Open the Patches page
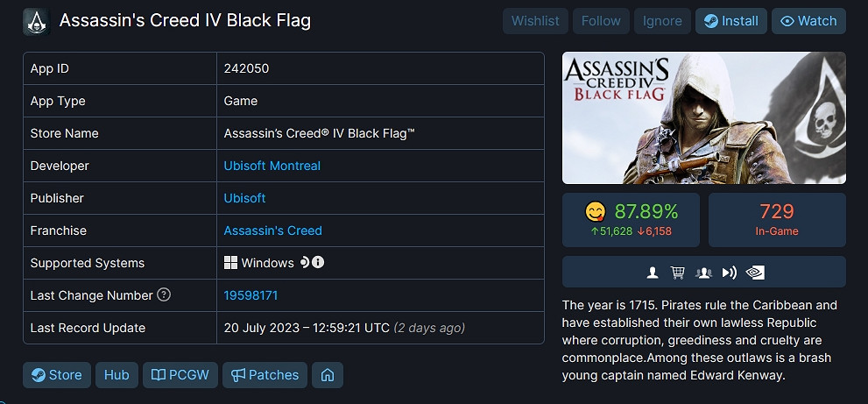The width and height of the screenshot is (868, 404). tap(265, 375)
